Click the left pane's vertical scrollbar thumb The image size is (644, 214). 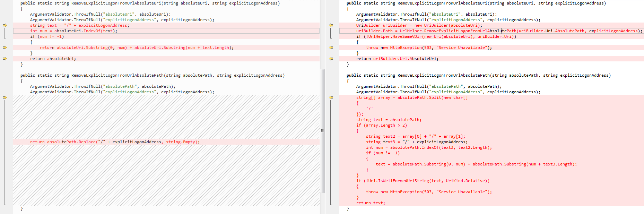click(322, 130)
